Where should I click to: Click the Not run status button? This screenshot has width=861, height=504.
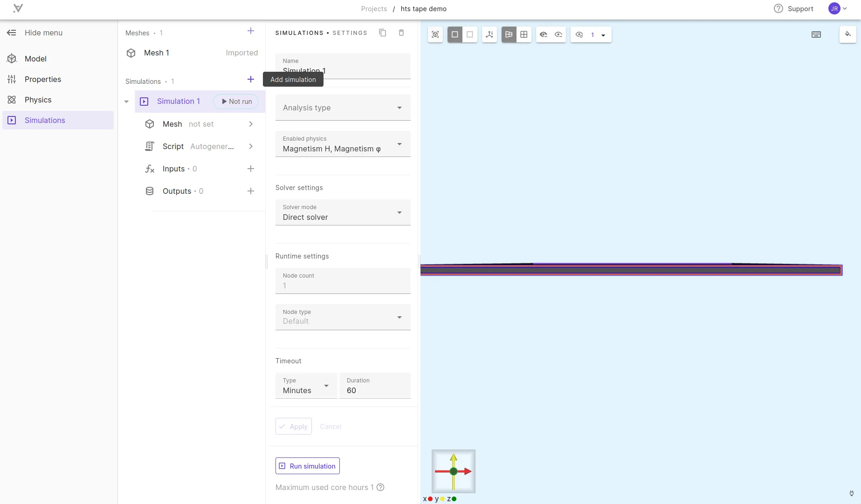pyautogui.click(x=236, y=102)
